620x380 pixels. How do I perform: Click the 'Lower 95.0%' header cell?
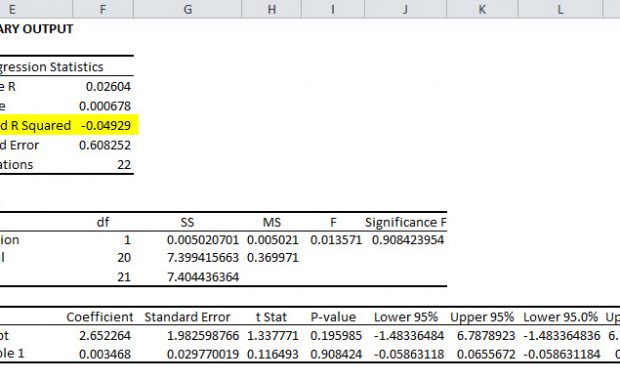(560, 317)
